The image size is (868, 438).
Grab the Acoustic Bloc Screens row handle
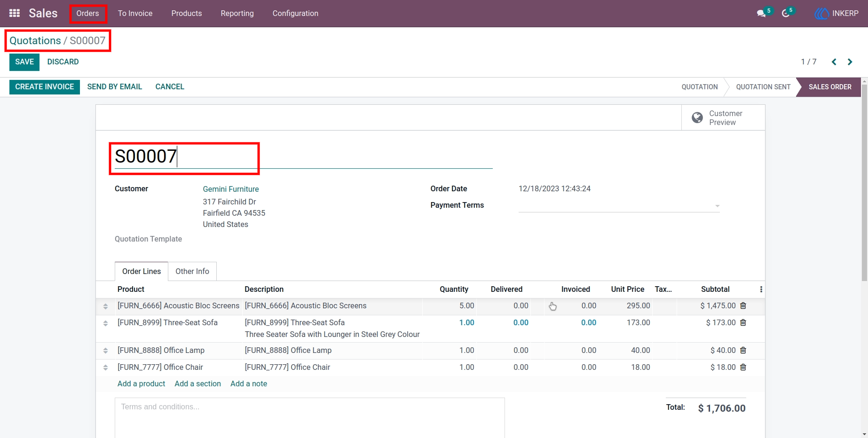click(x=105, y=306)
